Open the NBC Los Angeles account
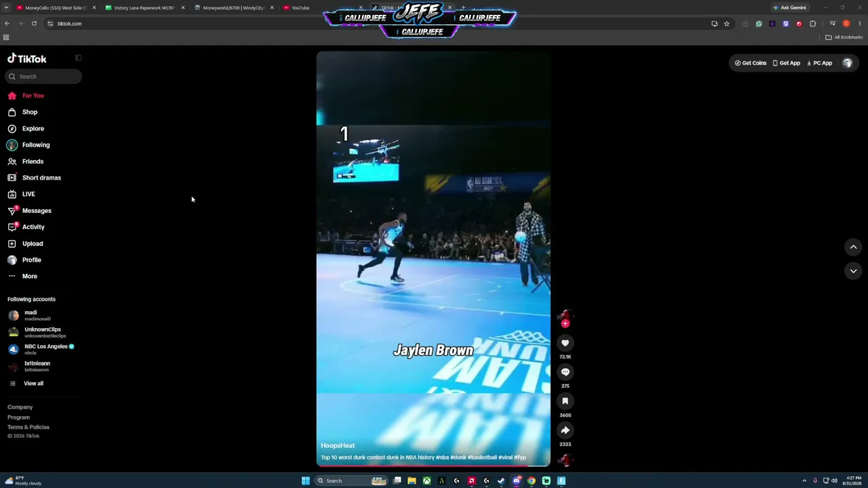The width and height of the screenshot is (868, 488). coord(41,349)
